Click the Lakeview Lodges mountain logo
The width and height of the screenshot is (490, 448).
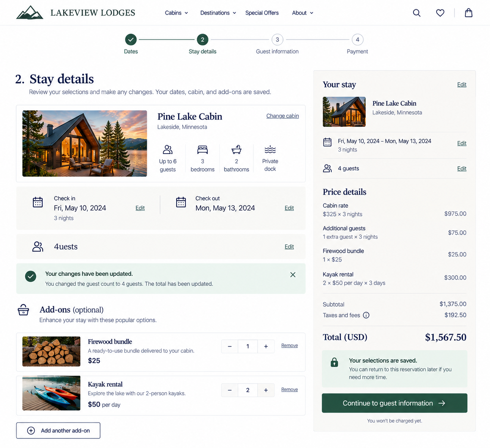click(30, 13)
